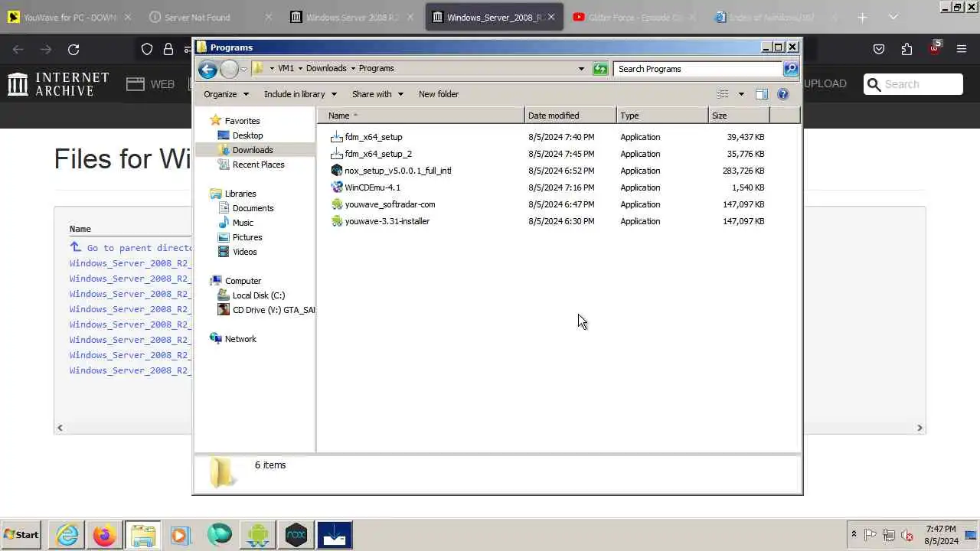
Task: Select Local Disk (C:) in tree
Action: coord(258,295)
